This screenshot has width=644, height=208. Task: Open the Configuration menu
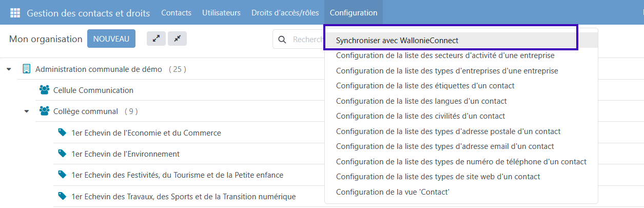354,13
